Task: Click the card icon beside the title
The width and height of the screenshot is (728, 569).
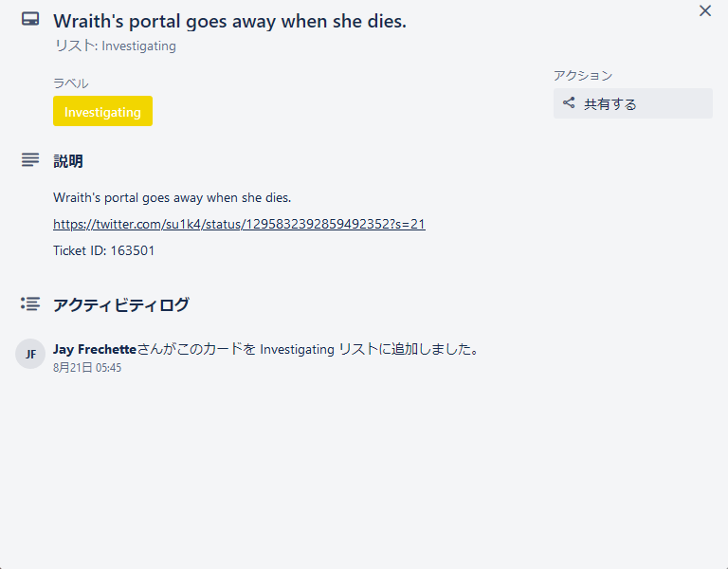Action: point(30,19)
